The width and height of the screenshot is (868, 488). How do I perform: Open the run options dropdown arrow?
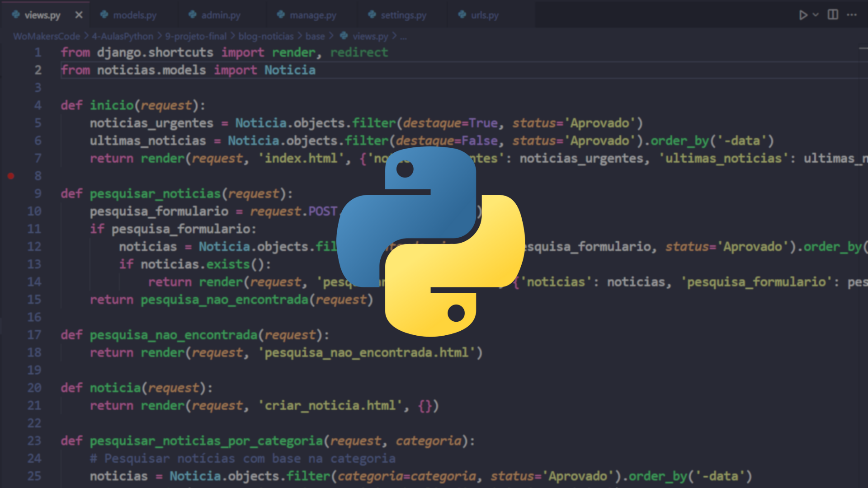pyautogui.click(x=816, y=15)
